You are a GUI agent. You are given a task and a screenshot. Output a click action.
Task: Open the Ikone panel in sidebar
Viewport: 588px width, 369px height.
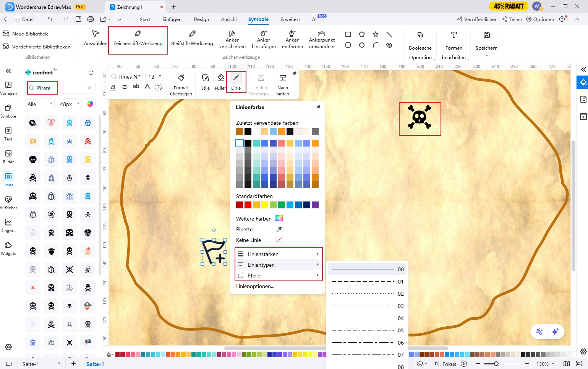tap(8, 179)
